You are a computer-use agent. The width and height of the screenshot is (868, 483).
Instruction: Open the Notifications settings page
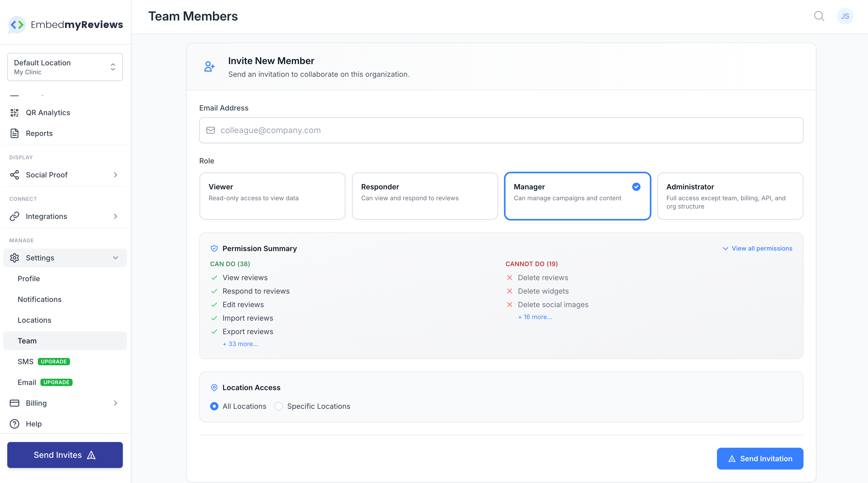[39, 299]
